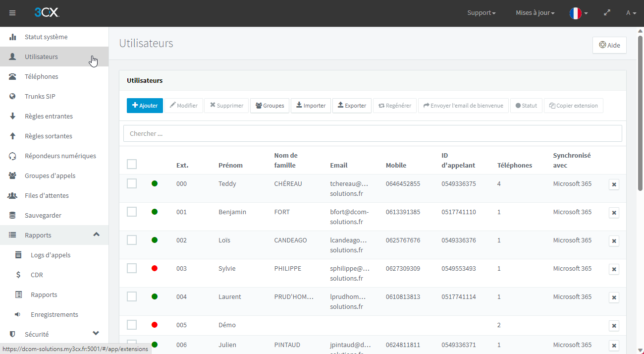644x354 pixels.
Task: Check the box for Sylvie PHILIPPE
Action: click(132, 268)
